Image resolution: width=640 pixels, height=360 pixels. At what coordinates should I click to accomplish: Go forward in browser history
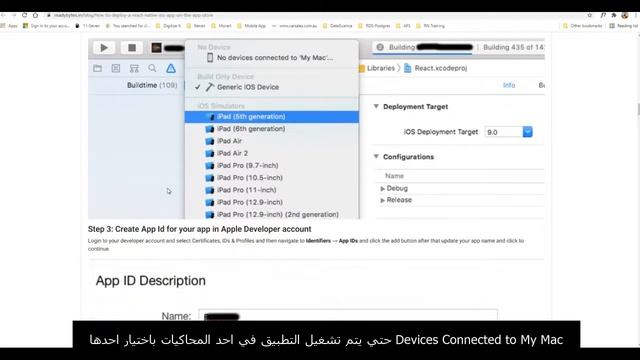14,15
